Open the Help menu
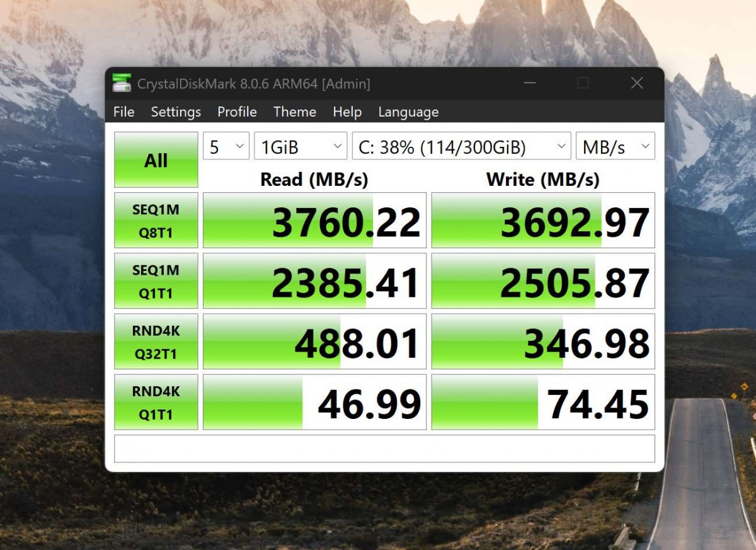 click(347, 112)
